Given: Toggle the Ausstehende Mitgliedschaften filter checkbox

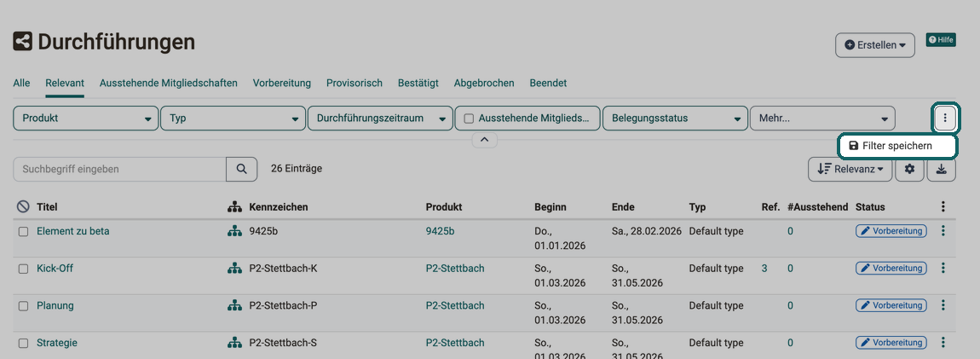Looking at the screenshot, I should tap(468, 119).
